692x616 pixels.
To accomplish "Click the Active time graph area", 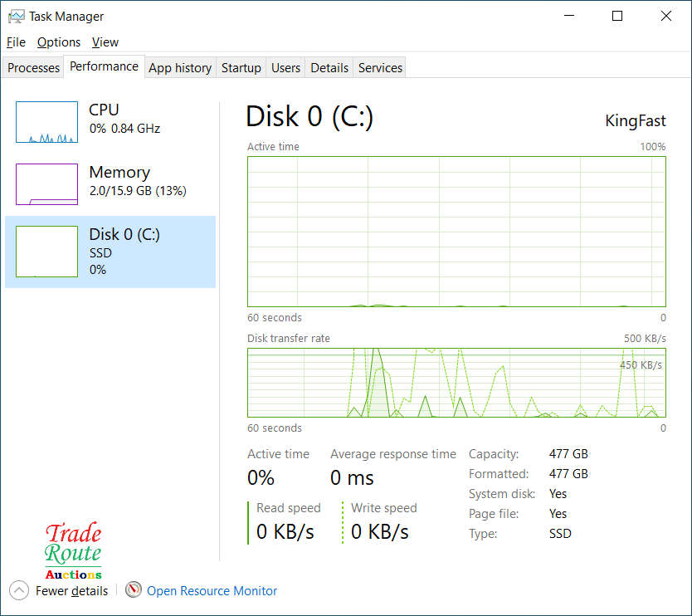I will (456, 231).
